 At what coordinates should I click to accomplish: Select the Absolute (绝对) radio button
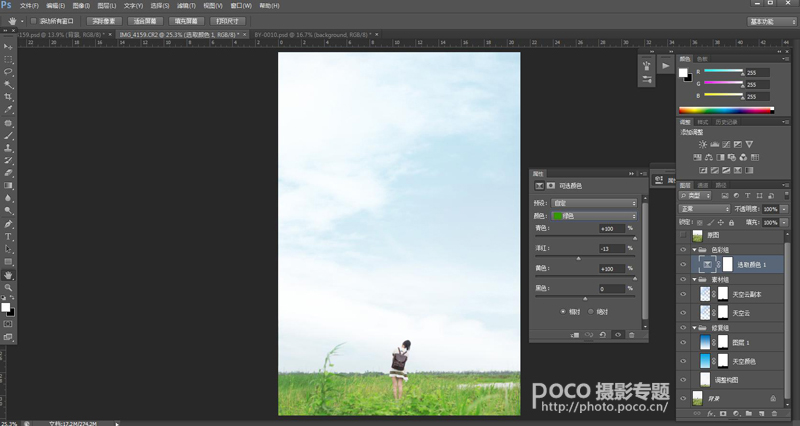tap(591, 312)
